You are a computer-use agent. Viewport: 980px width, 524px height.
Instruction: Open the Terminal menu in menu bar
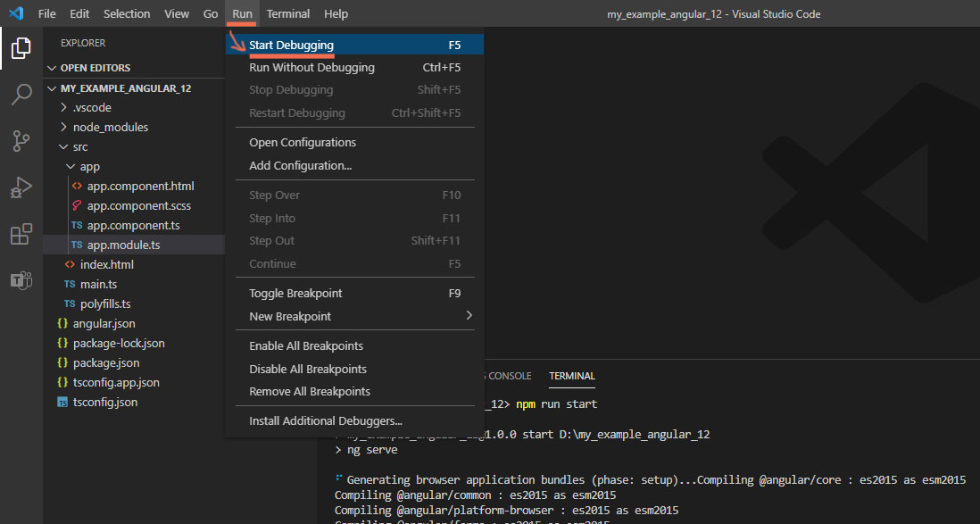[288, 13]
